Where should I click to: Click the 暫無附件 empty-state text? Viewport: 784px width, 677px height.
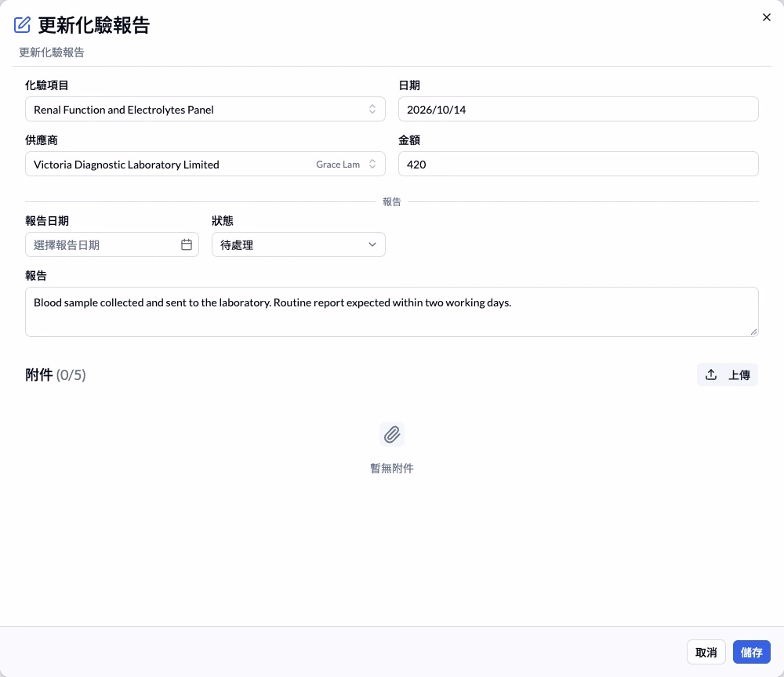[392, 468]
